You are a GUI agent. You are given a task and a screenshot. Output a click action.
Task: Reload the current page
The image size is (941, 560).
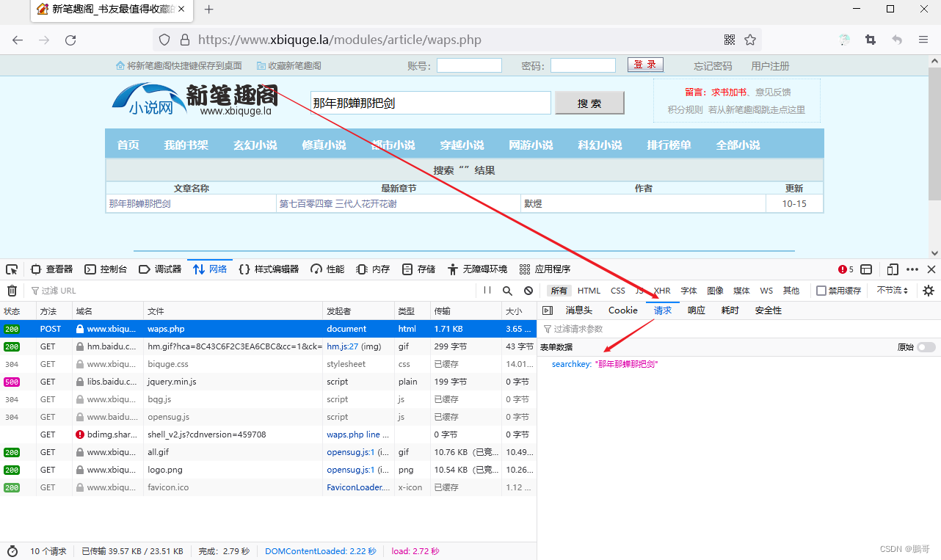[x=70, y=40]
